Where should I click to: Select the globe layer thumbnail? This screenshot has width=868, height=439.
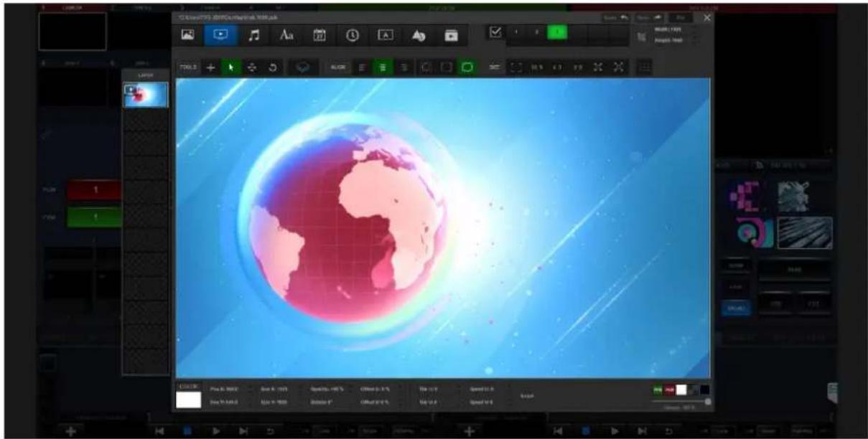[146, 95]
